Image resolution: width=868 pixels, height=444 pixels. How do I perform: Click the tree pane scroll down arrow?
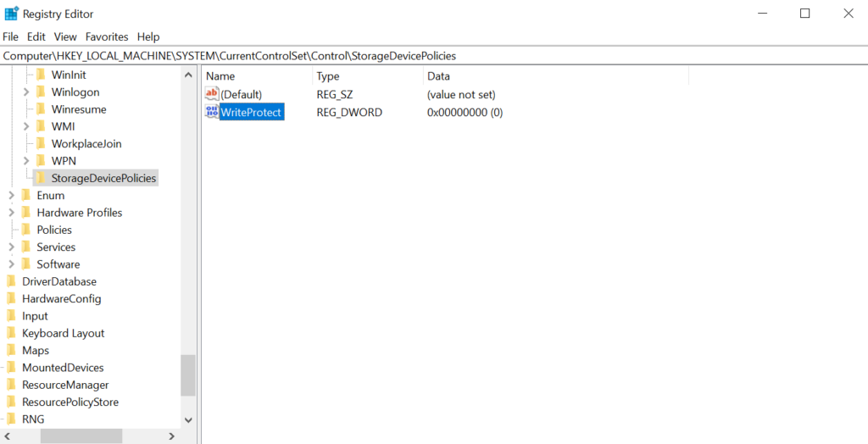coord(188,420)
